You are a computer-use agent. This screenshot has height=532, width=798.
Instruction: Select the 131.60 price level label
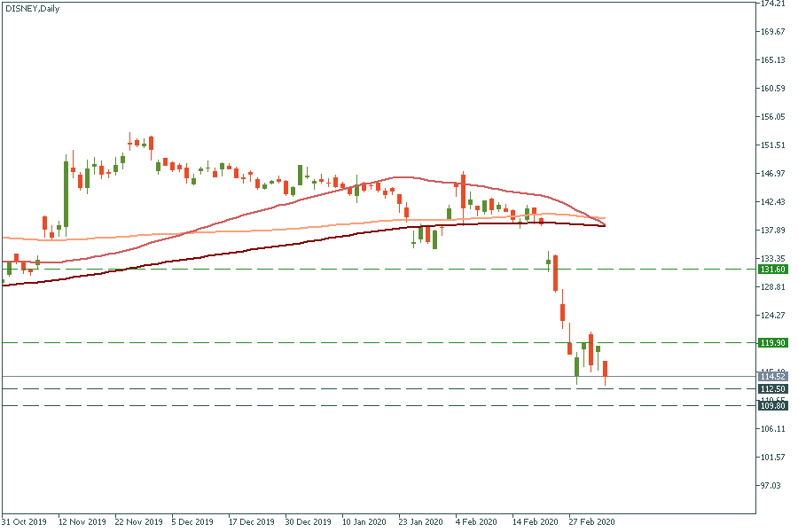click(x=773, y=270)
